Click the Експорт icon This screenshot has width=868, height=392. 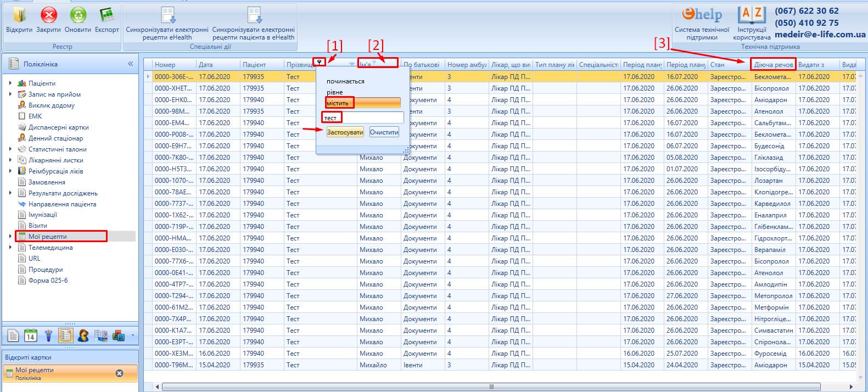point(107,15)
